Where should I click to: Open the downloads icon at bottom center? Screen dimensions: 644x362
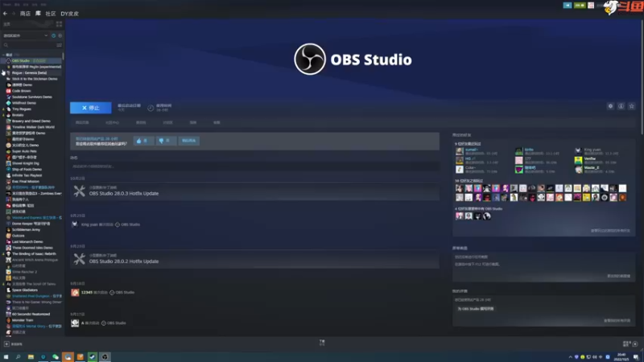coord(322,343)
